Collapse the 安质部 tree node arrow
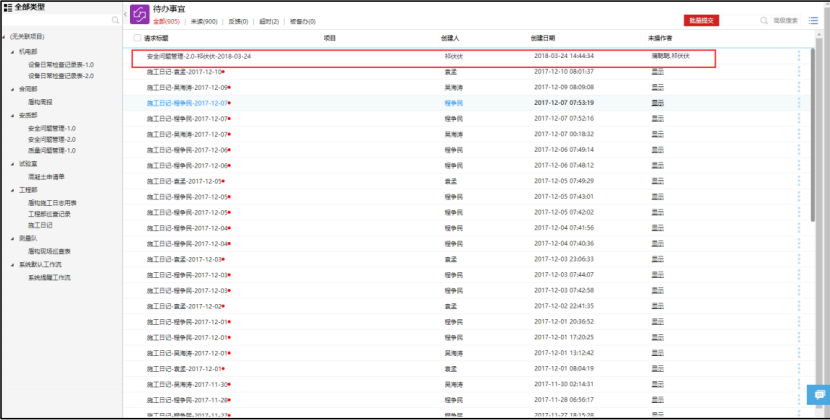Viewport: 830px width, 420px height. [x=13, y=115]
